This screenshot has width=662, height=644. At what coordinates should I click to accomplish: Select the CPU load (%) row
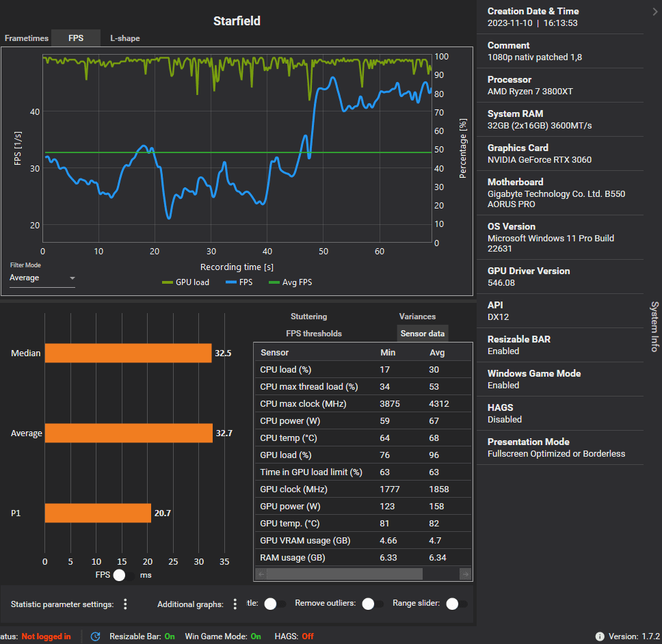coord(363,370)
